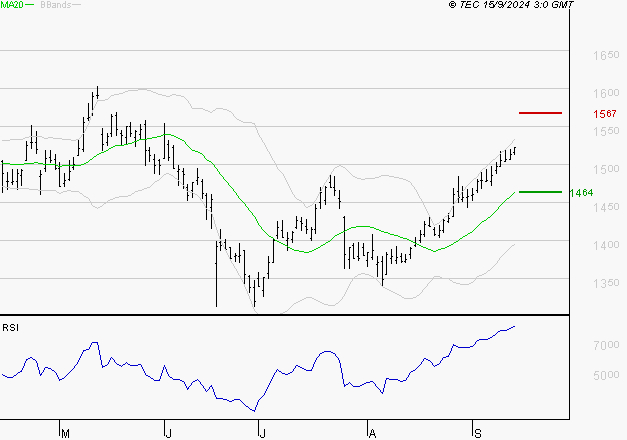Image resolution: width=627 pixels, height=440 pixels.
Task: Click the 1550 price axis label
Action: [606, 131]
